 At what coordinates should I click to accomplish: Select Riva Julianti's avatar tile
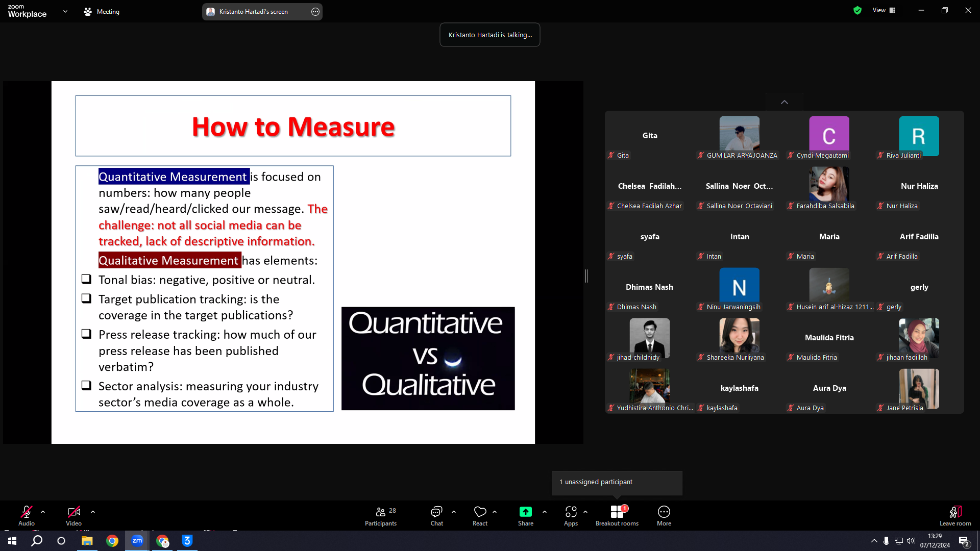click(919, 136)
